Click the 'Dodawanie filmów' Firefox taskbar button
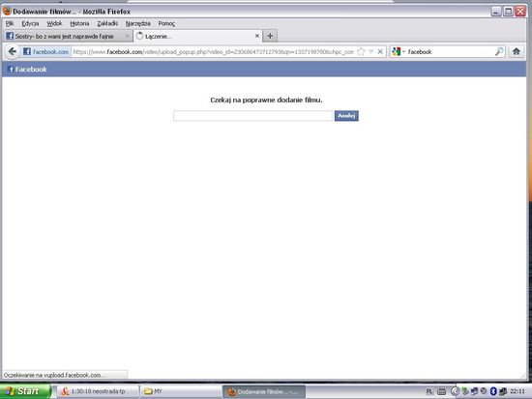Screen dimensions: 532x399 [264, 391]
